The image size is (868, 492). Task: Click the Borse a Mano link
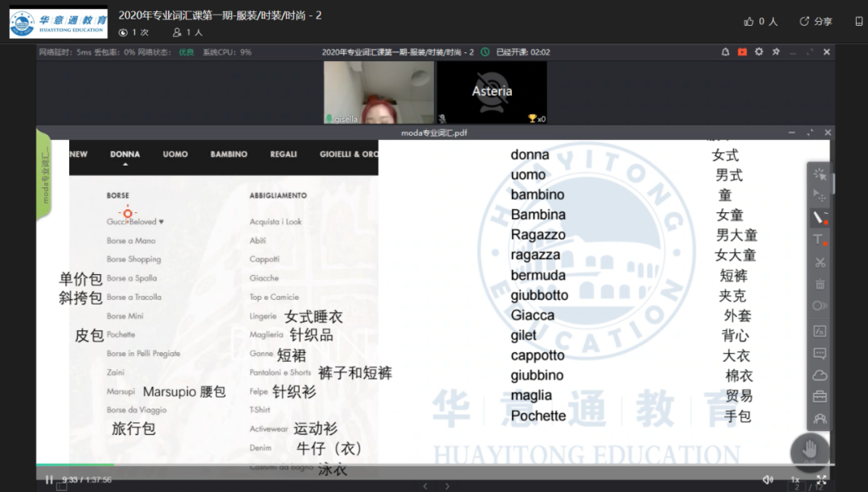tap(131, 240)
